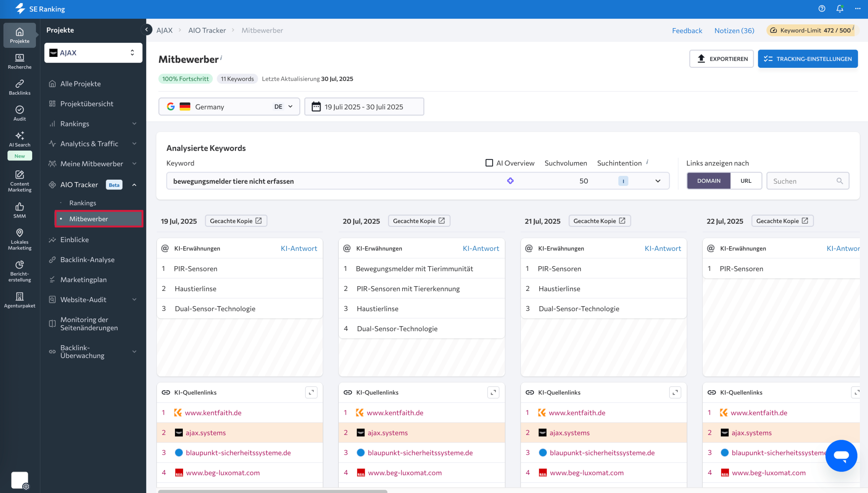Image resolution: width=868 pixels, height=493 pixels.
Task: Open account avatar settings at bottom left
Action: tap(20, 480)
